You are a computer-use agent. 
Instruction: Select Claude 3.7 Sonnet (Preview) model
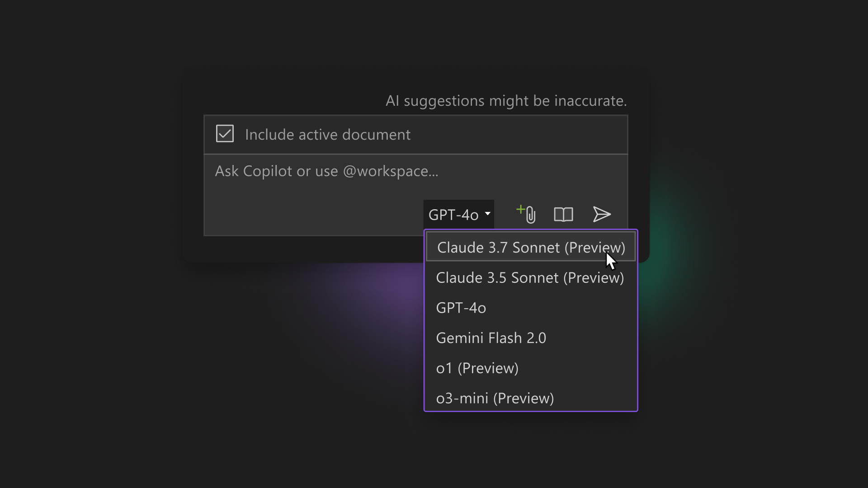[x=531, y=247]
